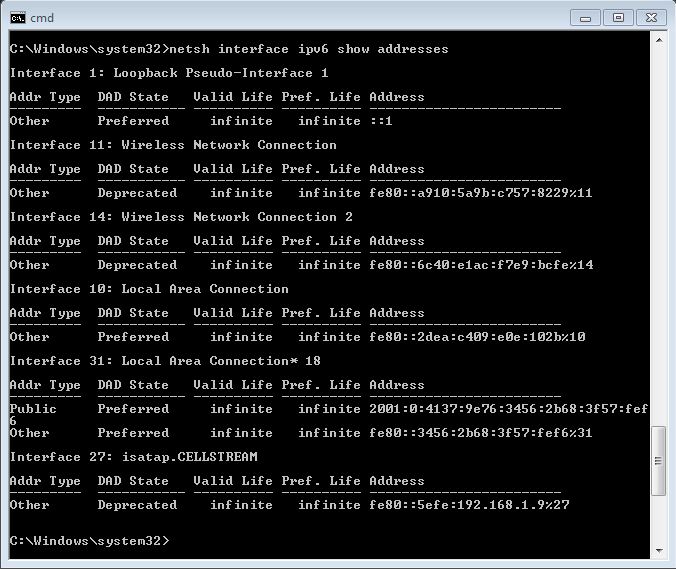This screenshot has width=676, height=569.
Task: Open the cmd system menu icon
Action: coord(18,17)
